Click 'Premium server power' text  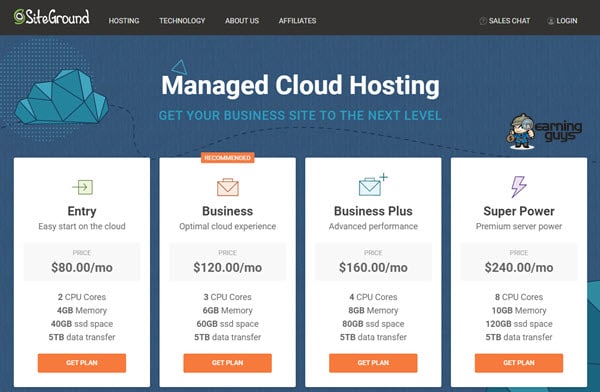coord(519,226)
